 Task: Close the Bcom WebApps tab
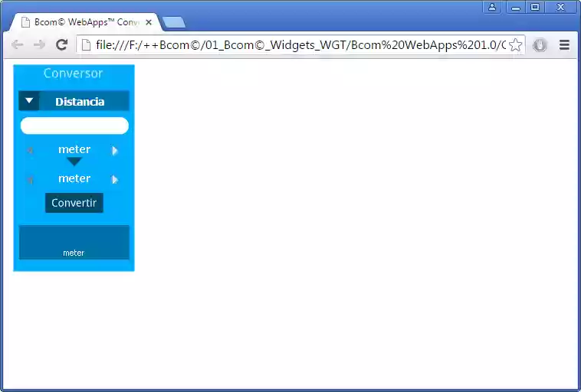tap(149, 22)
